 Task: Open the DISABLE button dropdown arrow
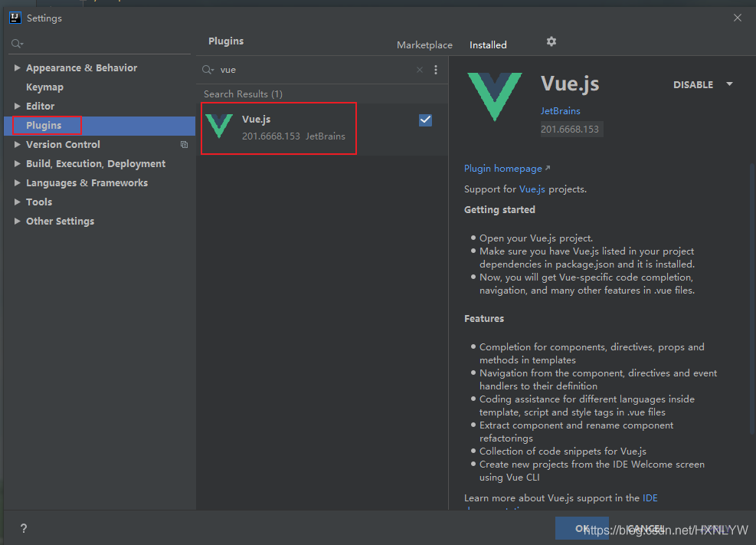[x=729, y=84]
